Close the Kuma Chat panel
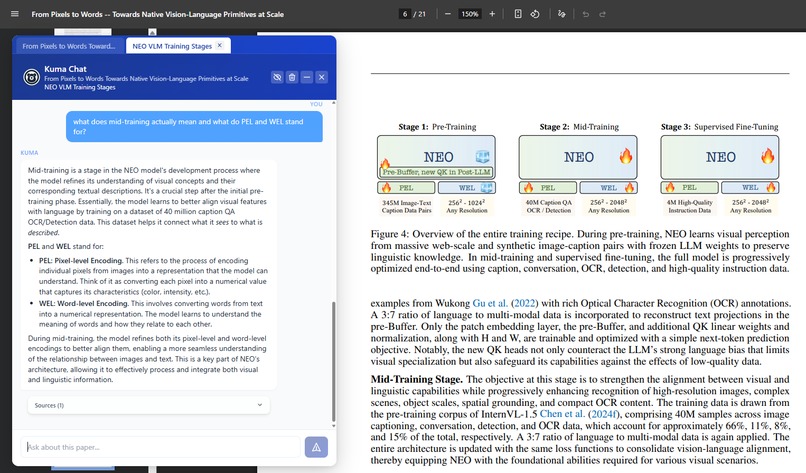 pos(322,77)
